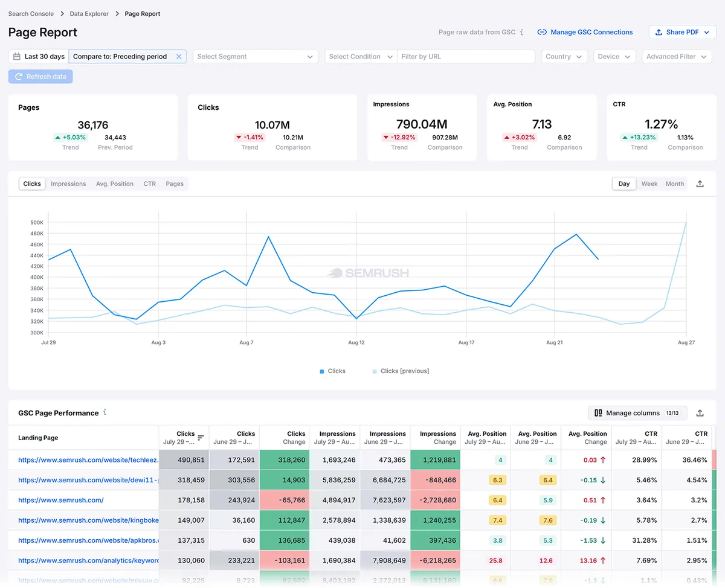Open the Device filter dropdown
The width and height of the screenshot is (725, 588).
614,57
